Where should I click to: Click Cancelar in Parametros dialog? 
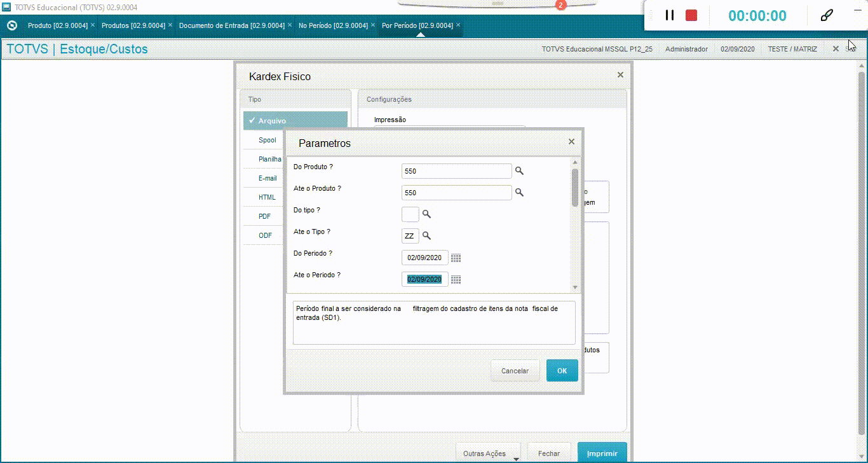(x=515, y=370)
